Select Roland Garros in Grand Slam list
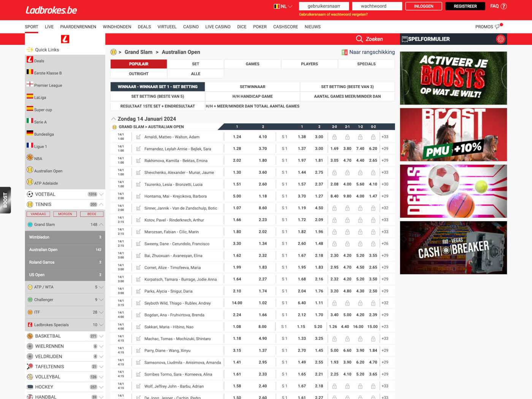The height and width of the screenshot is (399, 532). 65,262
